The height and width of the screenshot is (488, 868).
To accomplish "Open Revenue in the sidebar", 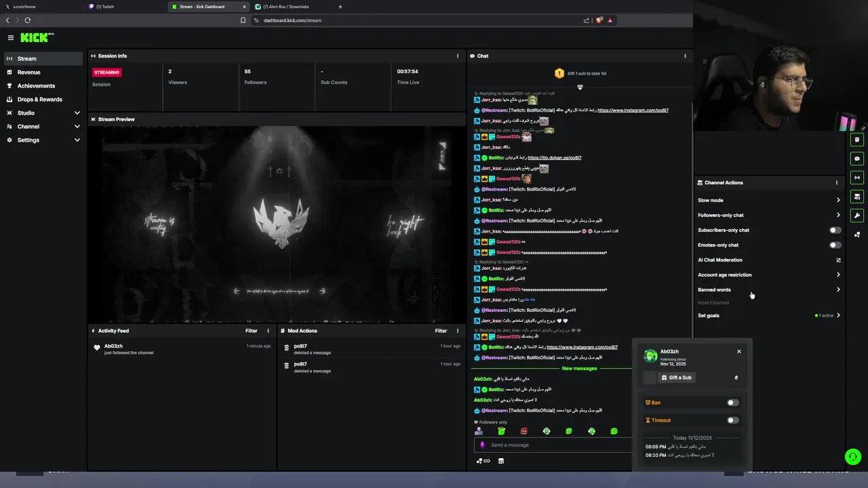I will pyautogui.click(x=43, y=73).
